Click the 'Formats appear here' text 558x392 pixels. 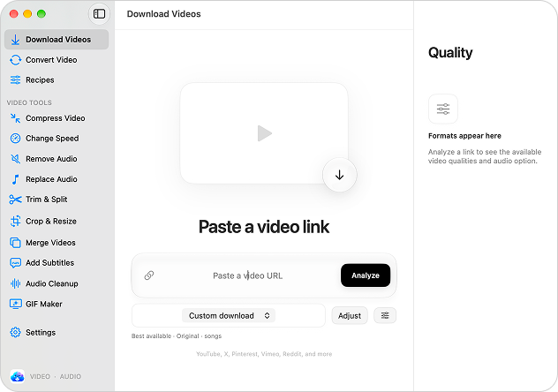click(464, 136)
